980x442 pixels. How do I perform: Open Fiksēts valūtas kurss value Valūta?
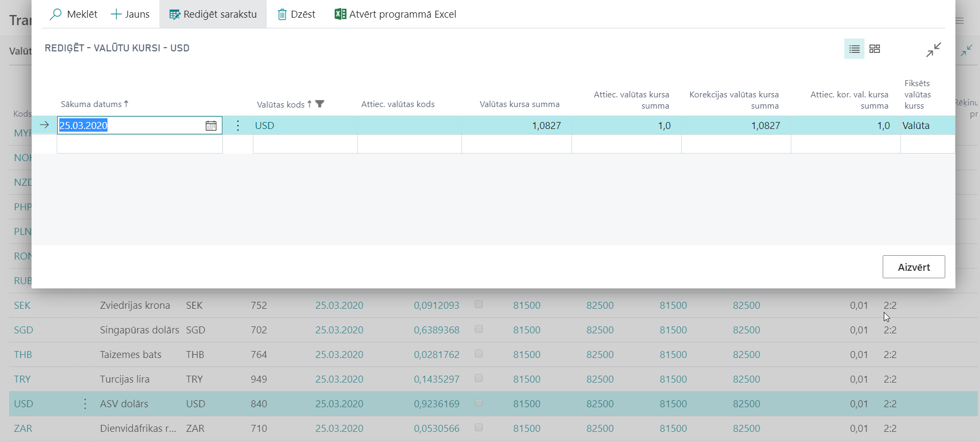click(x=928, y=125)
